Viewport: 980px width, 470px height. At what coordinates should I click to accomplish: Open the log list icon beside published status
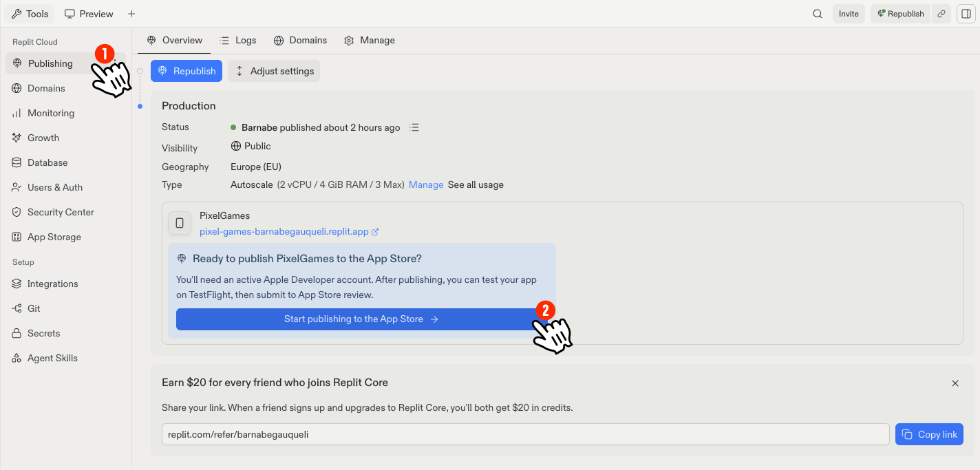click(414, 127)
